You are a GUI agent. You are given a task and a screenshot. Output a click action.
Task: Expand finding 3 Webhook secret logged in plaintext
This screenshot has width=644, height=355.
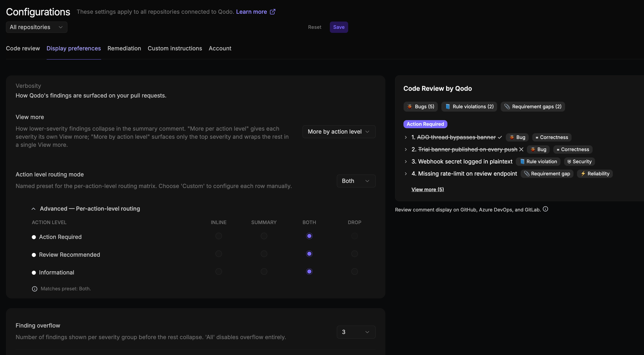pyautogui.click(x=406, y=162)
